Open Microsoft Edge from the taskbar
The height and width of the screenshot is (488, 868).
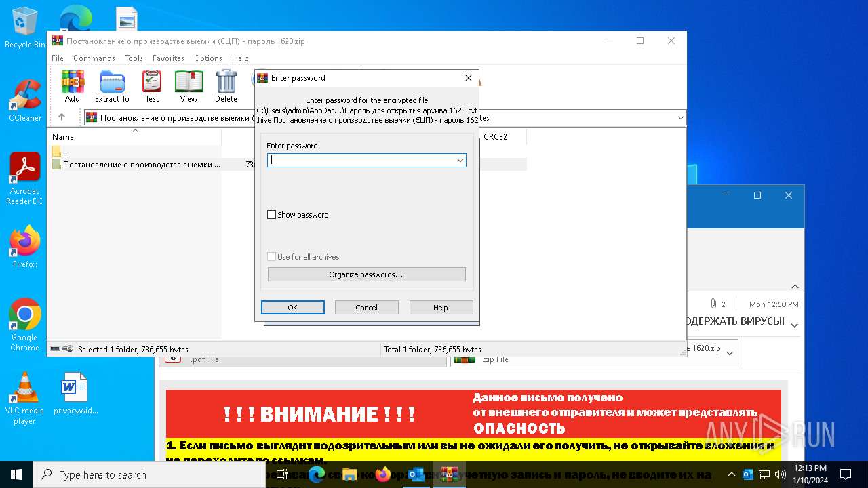pos(317,474)
